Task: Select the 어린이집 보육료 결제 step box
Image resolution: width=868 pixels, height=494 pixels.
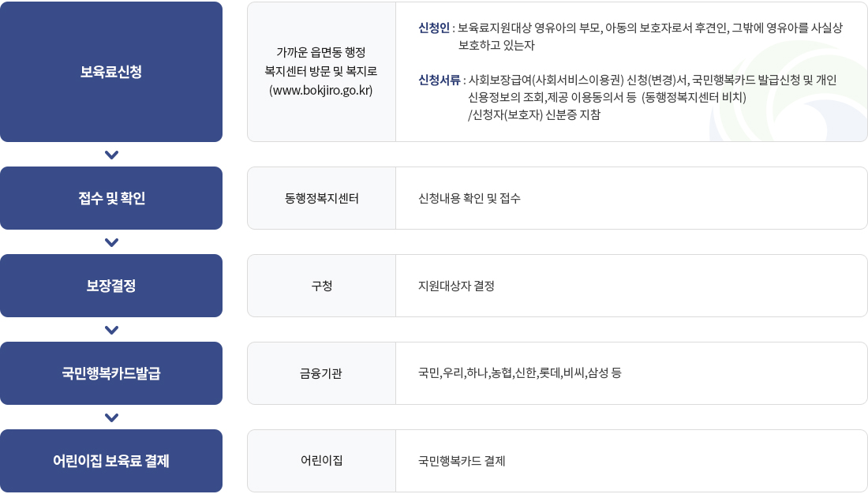Action: coord(111,461)
